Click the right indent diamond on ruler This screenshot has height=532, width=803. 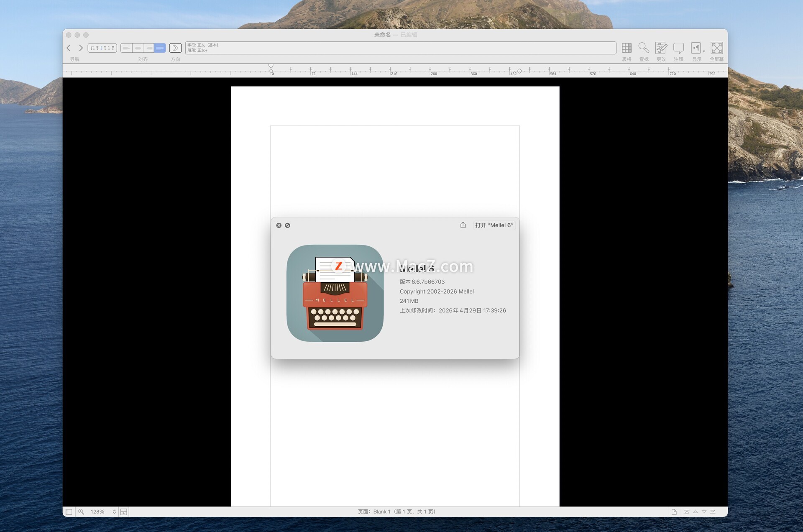point(519,71)
